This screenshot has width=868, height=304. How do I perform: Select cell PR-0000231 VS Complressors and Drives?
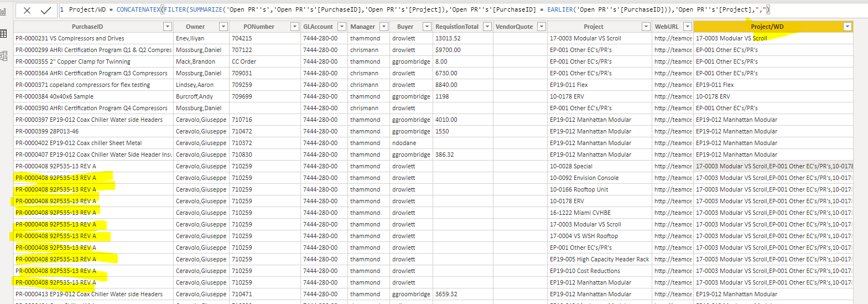pyautogui.click(x=93, y=38)
